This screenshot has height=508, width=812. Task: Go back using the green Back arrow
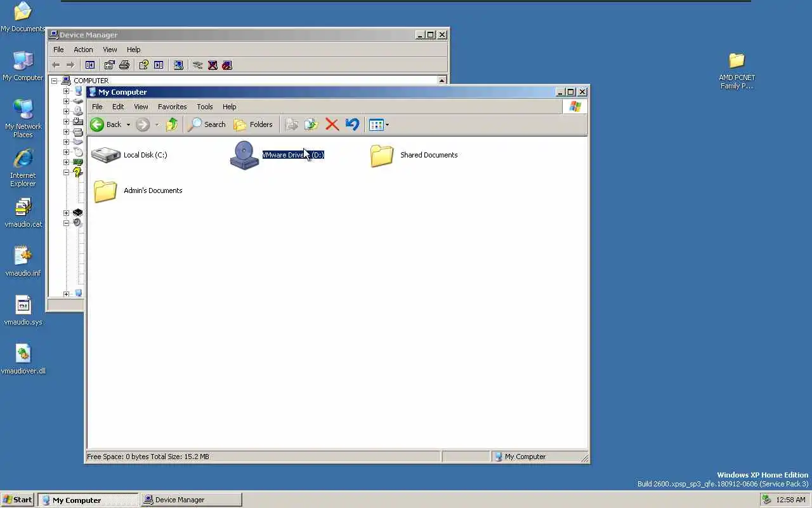point(105,124)
